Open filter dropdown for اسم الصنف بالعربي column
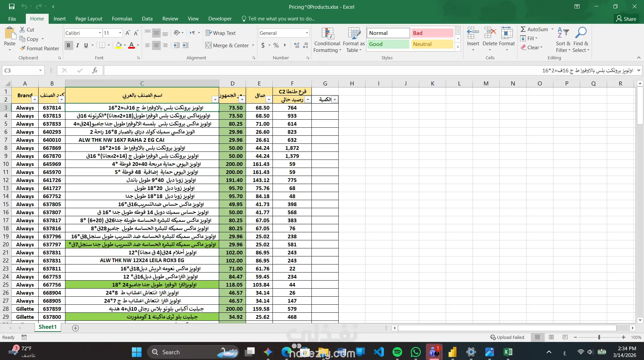This screenshot has height=360, width=644. tap(215, 100)
